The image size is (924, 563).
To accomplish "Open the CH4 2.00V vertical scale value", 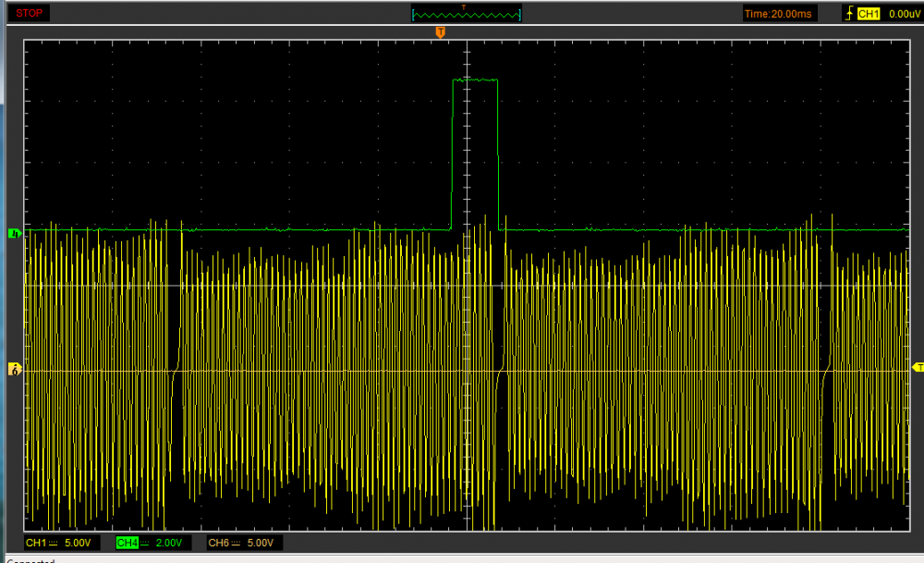I will [x=168, y=543].
